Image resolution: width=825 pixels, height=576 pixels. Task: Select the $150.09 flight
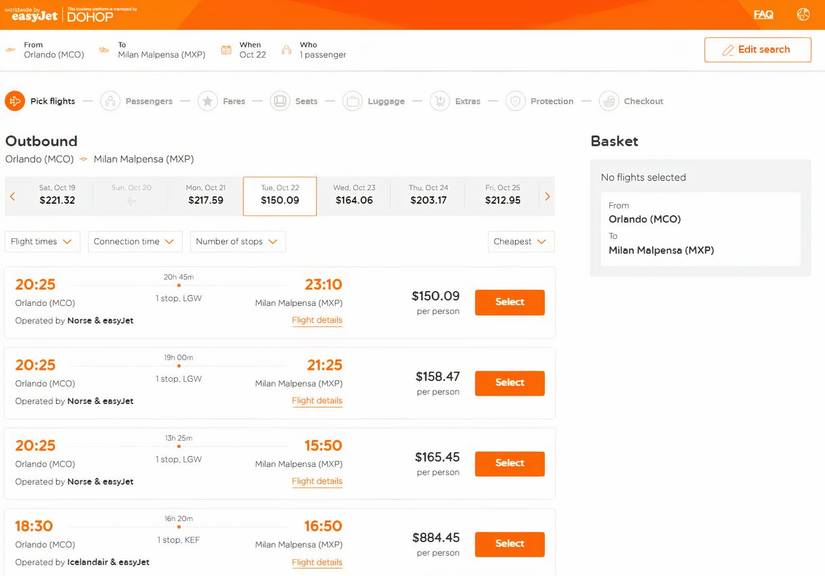click(x=509, y=302)
